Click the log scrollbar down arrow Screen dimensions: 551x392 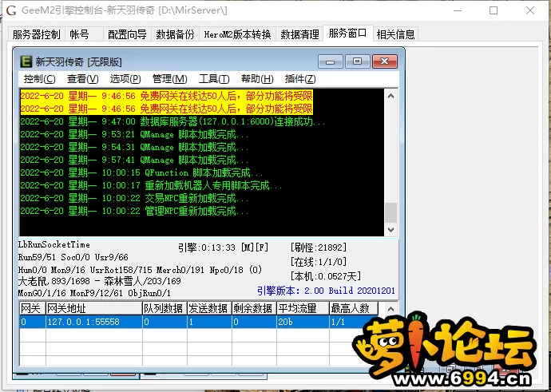point(390,229)
